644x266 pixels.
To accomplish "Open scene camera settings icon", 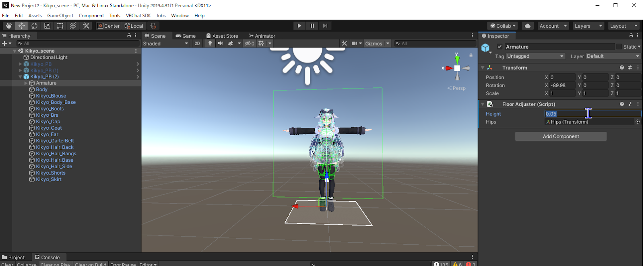I will pyautogui.click(x=355, y=43).
